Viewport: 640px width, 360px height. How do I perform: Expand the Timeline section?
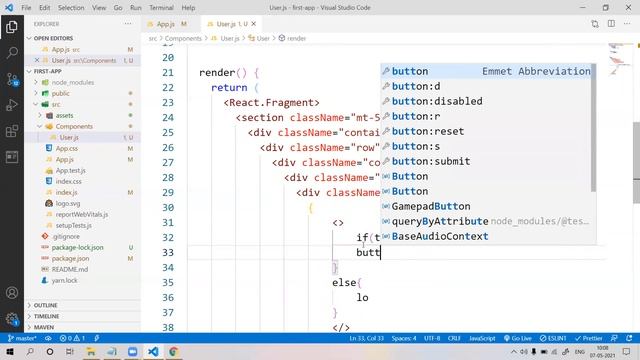point(46,316)
